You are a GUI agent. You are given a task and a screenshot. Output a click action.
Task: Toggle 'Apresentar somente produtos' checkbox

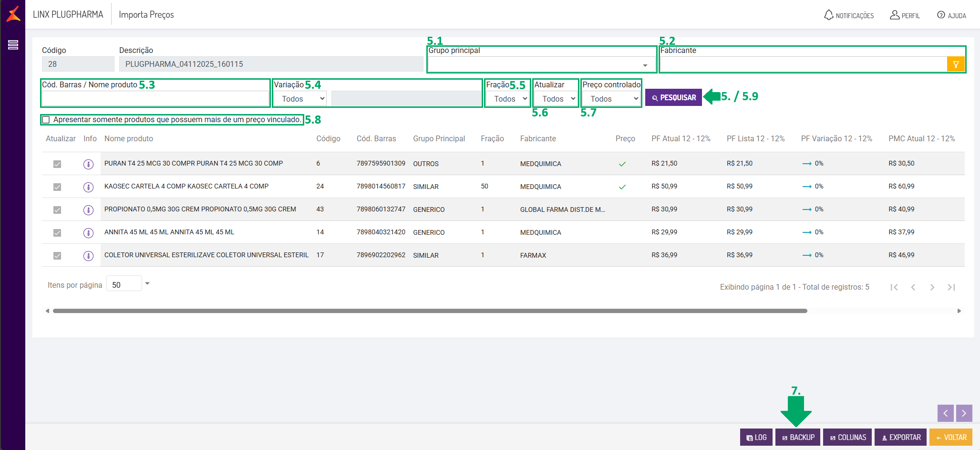click(x=46, y=120)
